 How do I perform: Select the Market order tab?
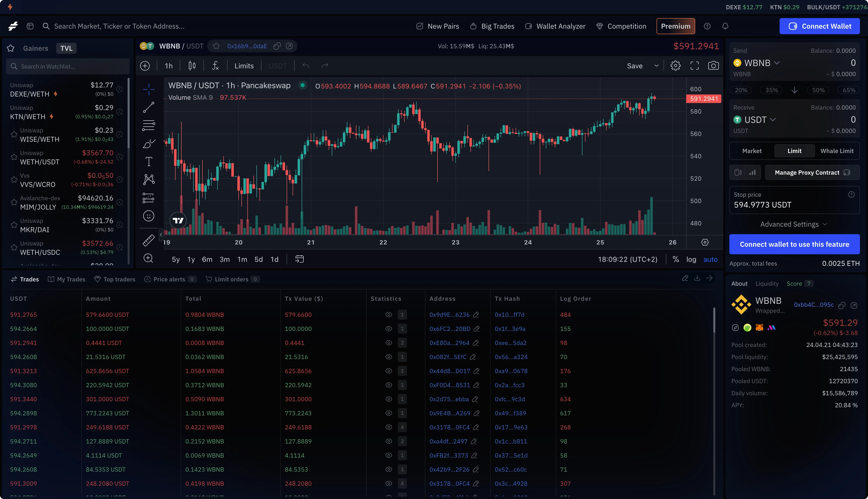tap(752, 151)
